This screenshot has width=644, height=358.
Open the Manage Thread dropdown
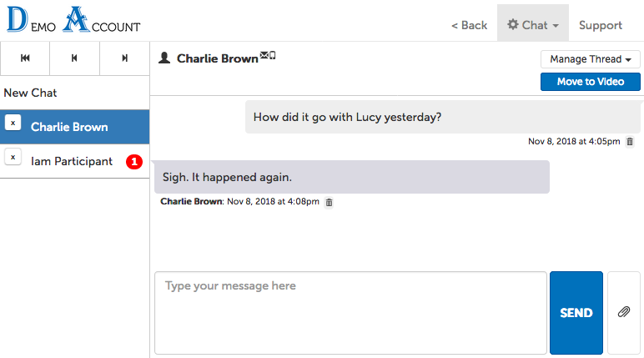tap(590, 59)
